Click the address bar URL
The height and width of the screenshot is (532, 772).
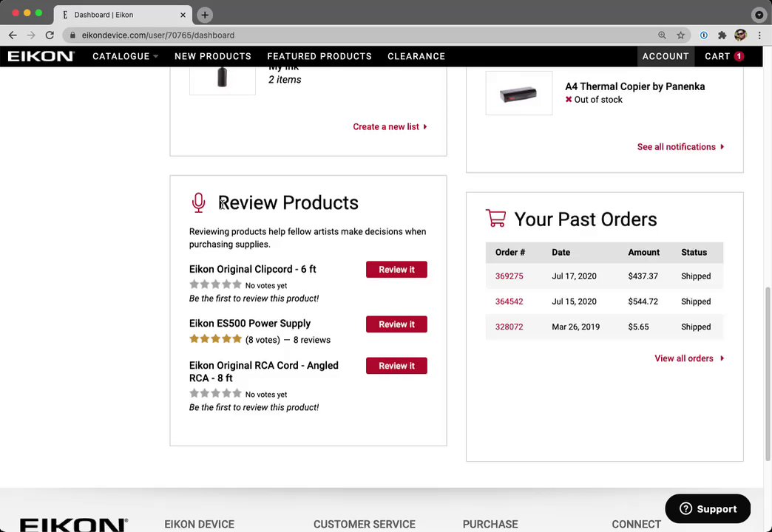click(x=158, y=35)
